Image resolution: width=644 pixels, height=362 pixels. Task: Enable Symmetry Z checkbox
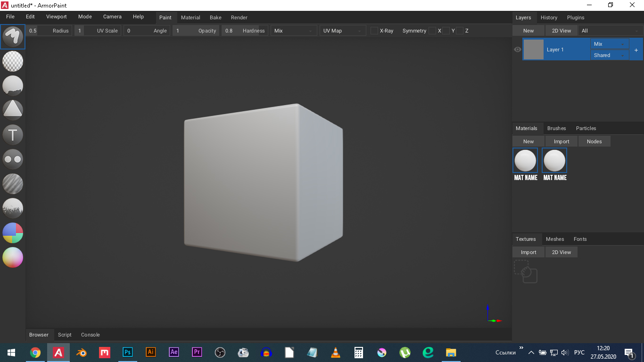click(460, 31)
